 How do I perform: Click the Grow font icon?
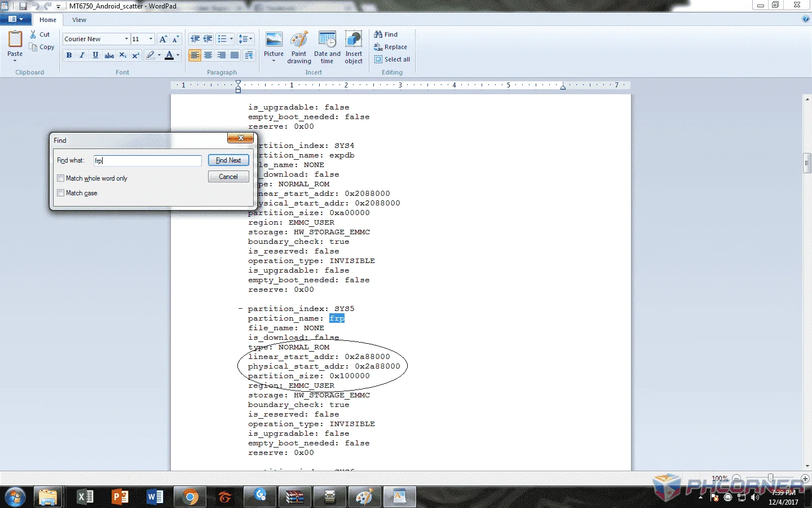point(163,39)
